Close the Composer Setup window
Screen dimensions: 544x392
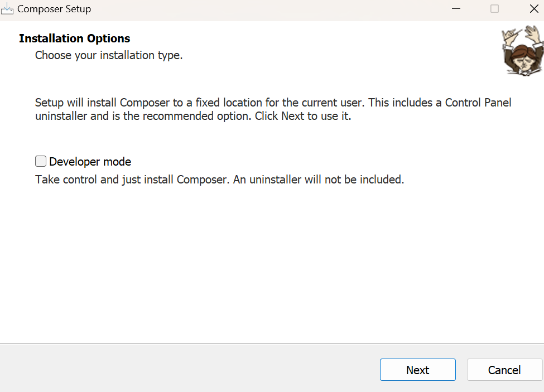pos(532,9)
